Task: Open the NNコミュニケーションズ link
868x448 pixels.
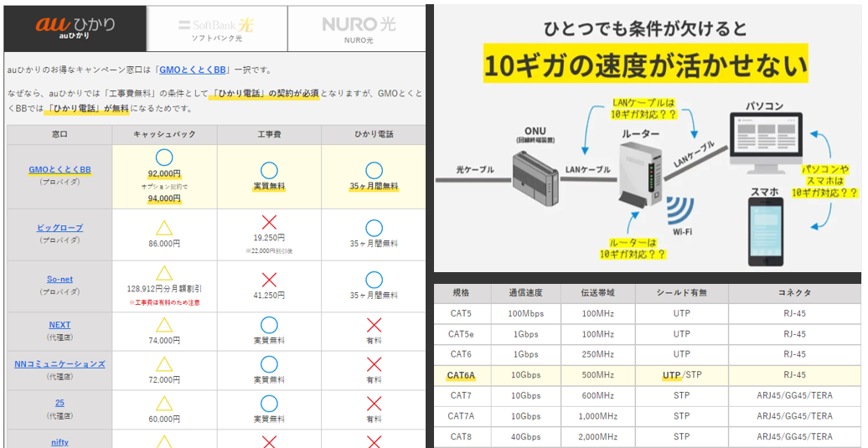Action: pos(59,364)
